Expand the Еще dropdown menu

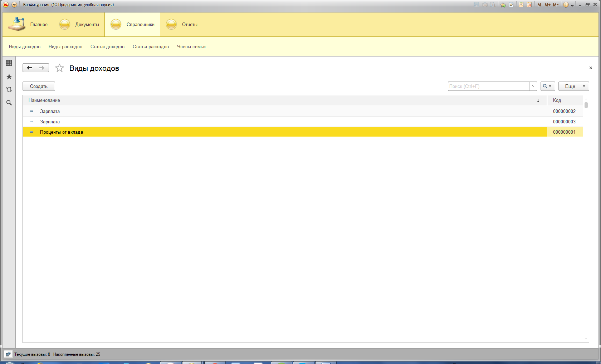click(573, 86)
